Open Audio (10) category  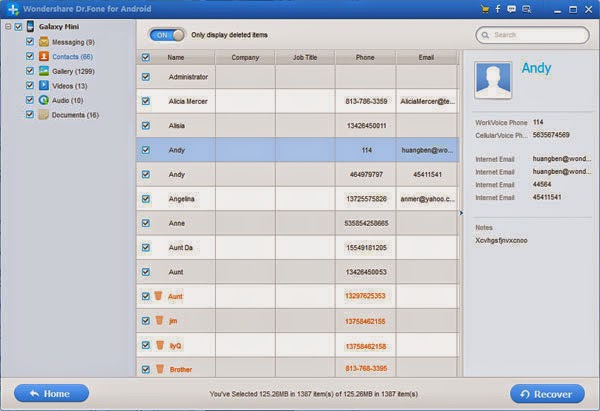[x=67, y=100]
